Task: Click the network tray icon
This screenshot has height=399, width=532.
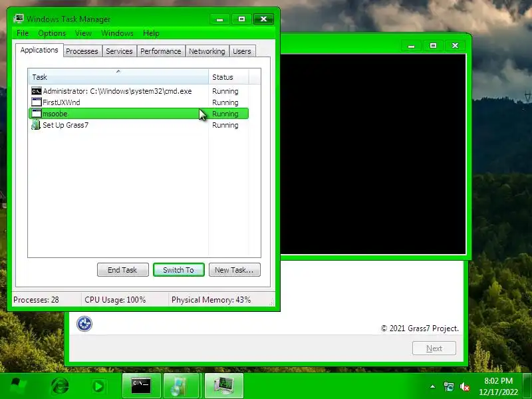Action: click(448, 386)
